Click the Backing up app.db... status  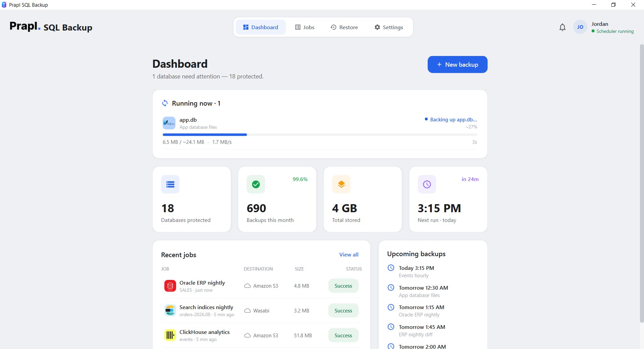pyautogui.click(x=451, y=120)
